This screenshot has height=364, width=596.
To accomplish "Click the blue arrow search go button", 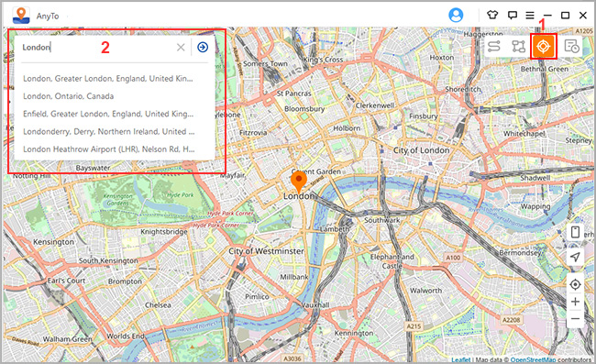I will click(203, 47).
